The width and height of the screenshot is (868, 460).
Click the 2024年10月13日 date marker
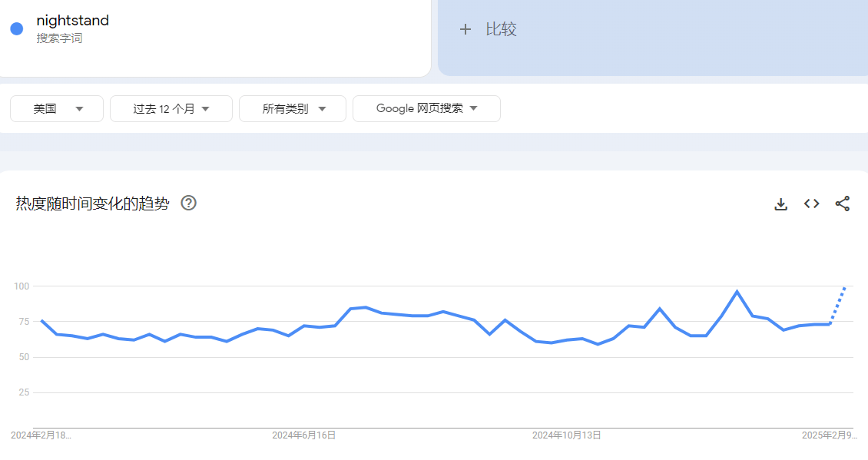tap(566, 434)
